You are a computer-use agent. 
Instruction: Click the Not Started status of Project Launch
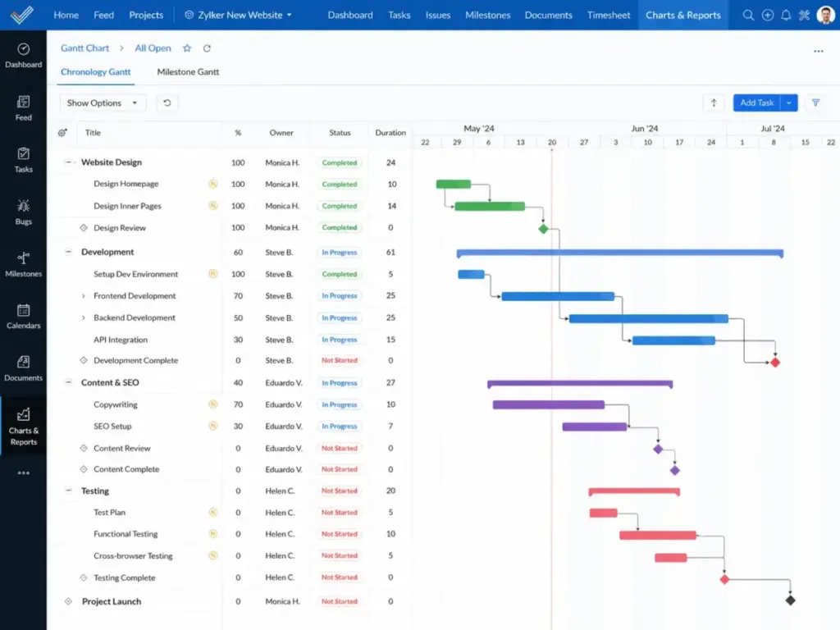point(339,601)
